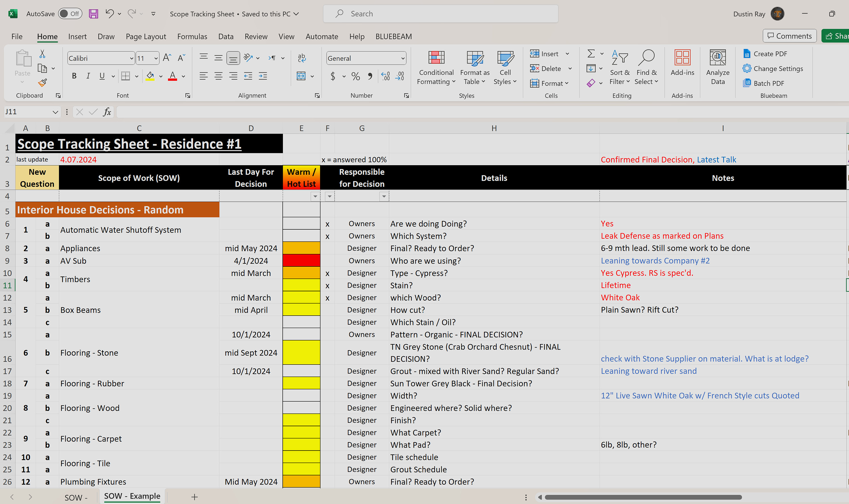Open the Comments pane
Viewport: 849px width, 504px height.
tap(789, 36)
